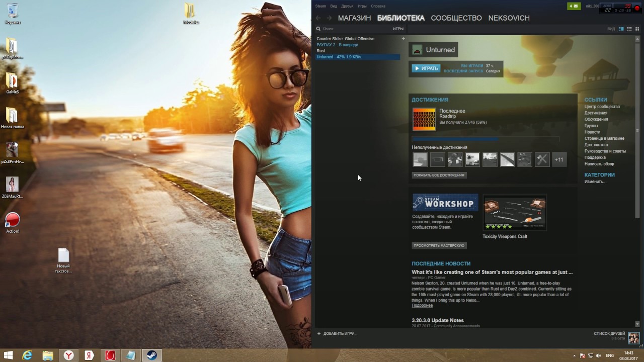The width and height of the screenshot is (644, 362).
Task: Select the Новый текстовый document on desktop
Action: pyautogui.click(x=63, y=260)
